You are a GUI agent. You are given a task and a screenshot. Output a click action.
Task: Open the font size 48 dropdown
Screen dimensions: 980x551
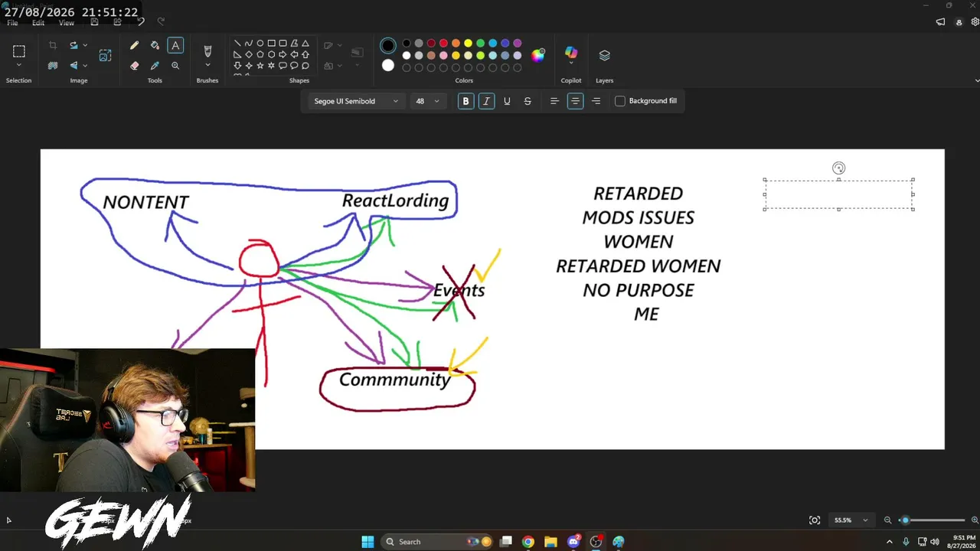427,101
